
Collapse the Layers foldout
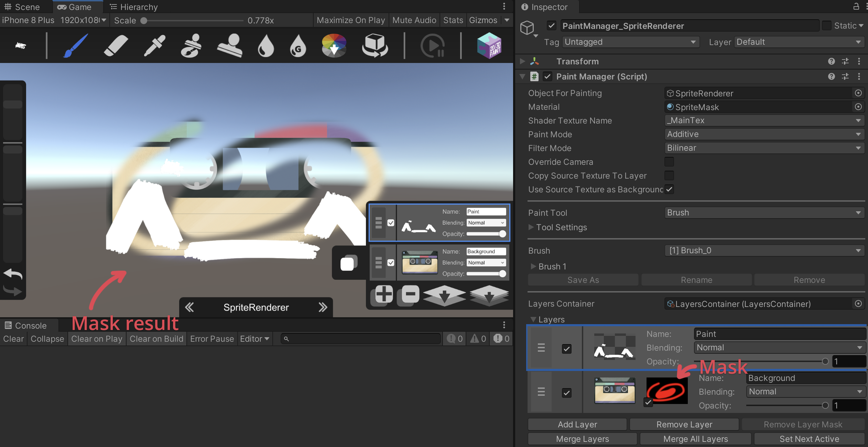click(533, 319)
